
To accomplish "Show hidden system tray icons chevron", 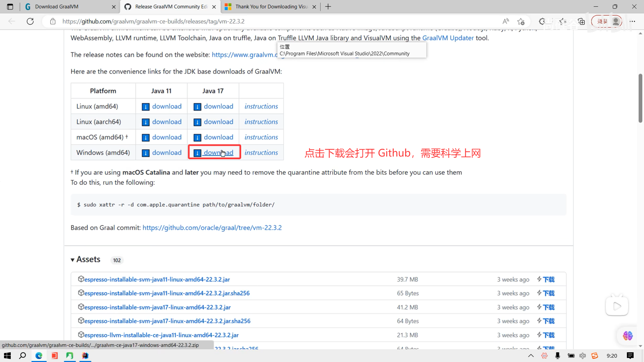I will point(531,356).
